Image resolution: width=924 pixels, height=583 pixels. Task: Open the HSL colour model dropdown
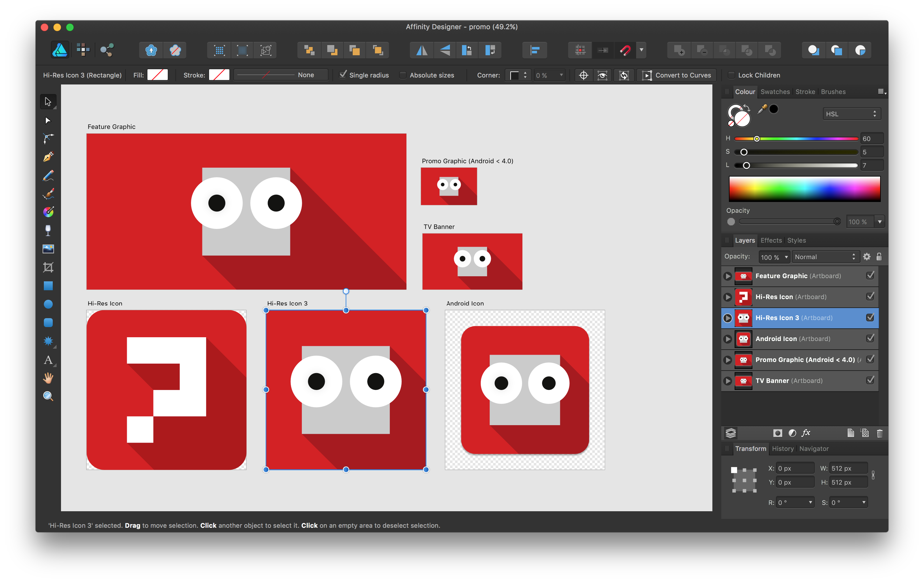[851, 114]
